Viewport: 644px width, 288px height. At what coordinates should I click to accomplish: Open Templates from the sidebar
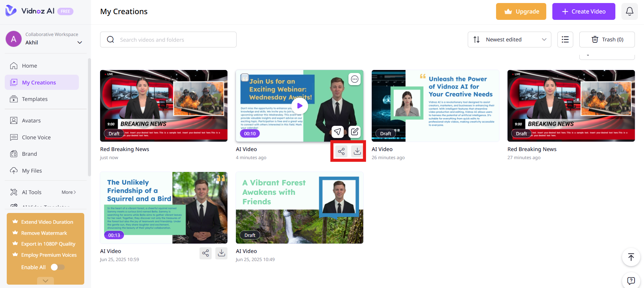click(x=35, y=99)
